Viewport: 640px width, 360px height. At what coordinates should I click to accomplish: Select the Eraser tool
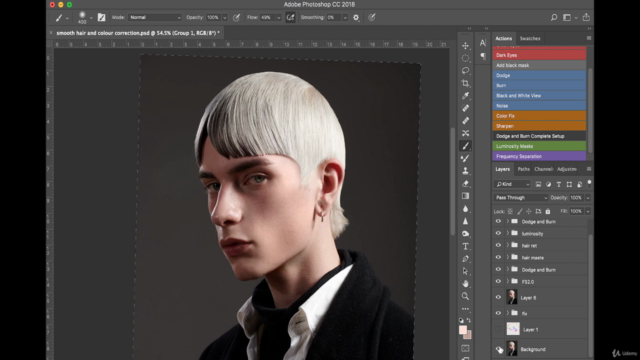(465, 184)
